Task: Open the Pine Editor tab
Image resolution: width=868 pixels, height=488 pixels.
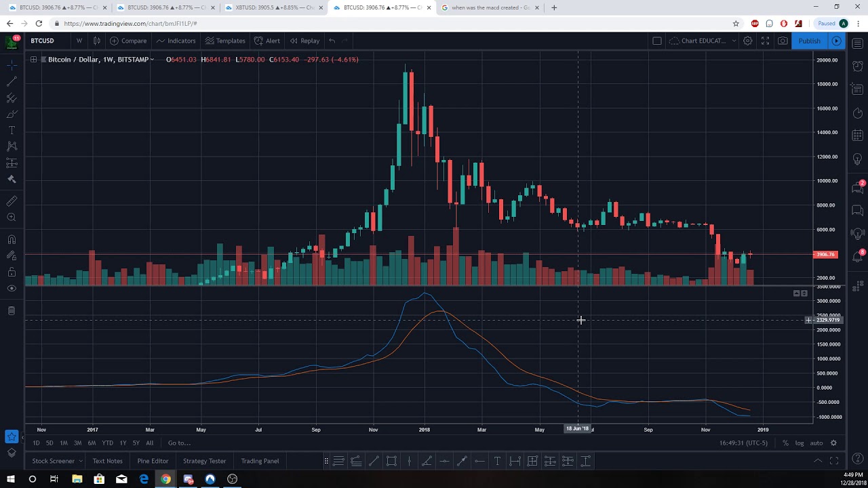Action: click(153, 461)
